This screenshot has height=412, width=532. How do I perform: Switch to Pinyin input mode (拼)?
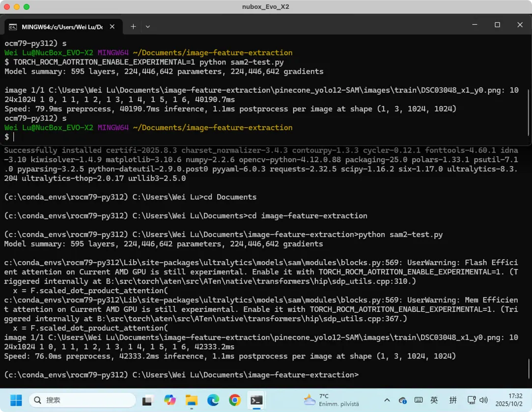453,400
